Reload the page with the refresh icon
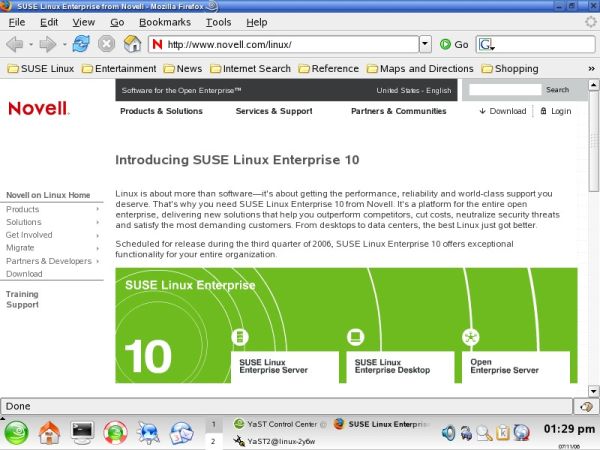The width and height of the screenshot is (600, 450). 81,44
